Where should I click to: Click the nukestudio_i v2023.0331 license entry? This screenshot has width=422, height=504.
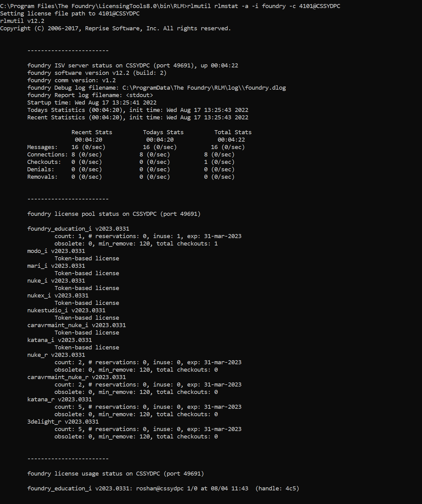coord(66,310)
